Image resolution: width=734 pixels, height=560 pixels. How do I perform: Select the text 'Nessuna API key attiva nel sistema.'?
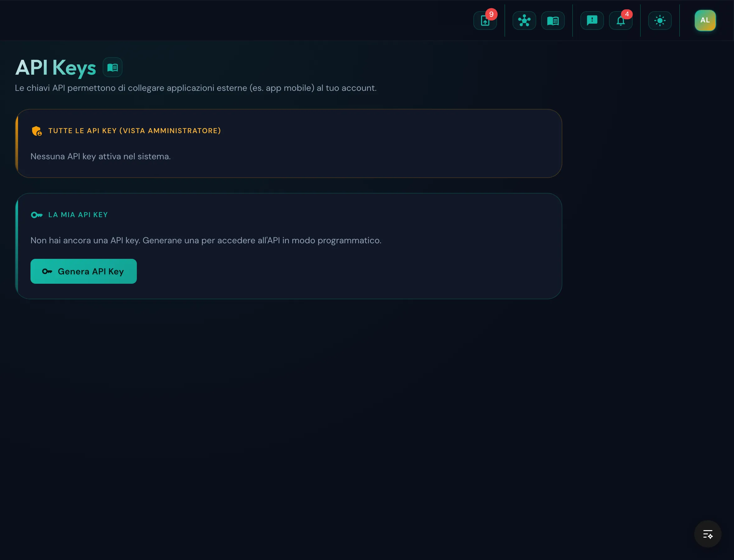(101, 156)
